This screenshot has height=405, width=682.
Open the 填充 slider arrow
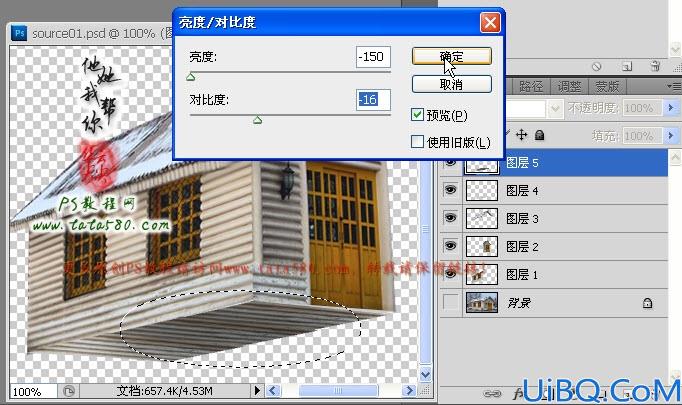(670, 136)
